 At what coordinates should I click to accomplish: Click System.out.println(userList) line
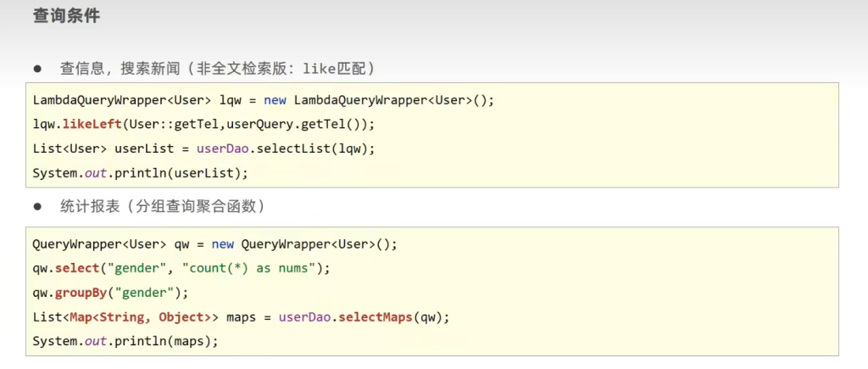pos(141,173)
